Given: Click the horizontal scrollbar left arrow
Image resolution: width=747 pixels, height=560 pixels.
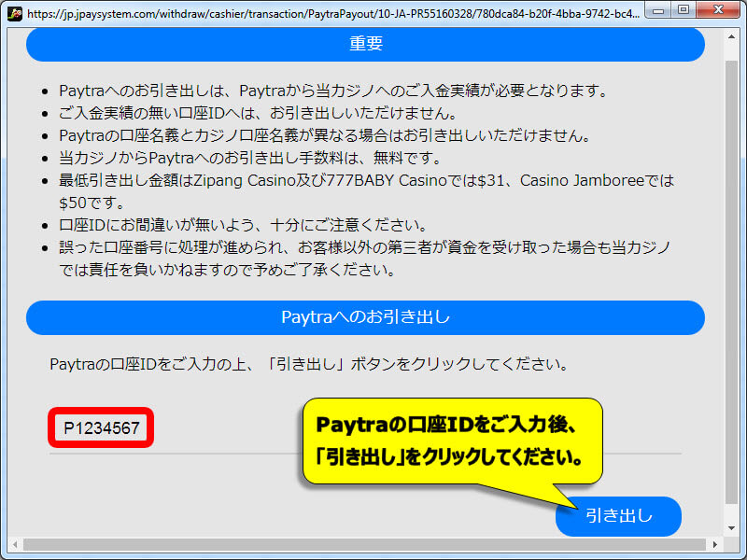Looking at the screenshot, I should pos(15,544).
